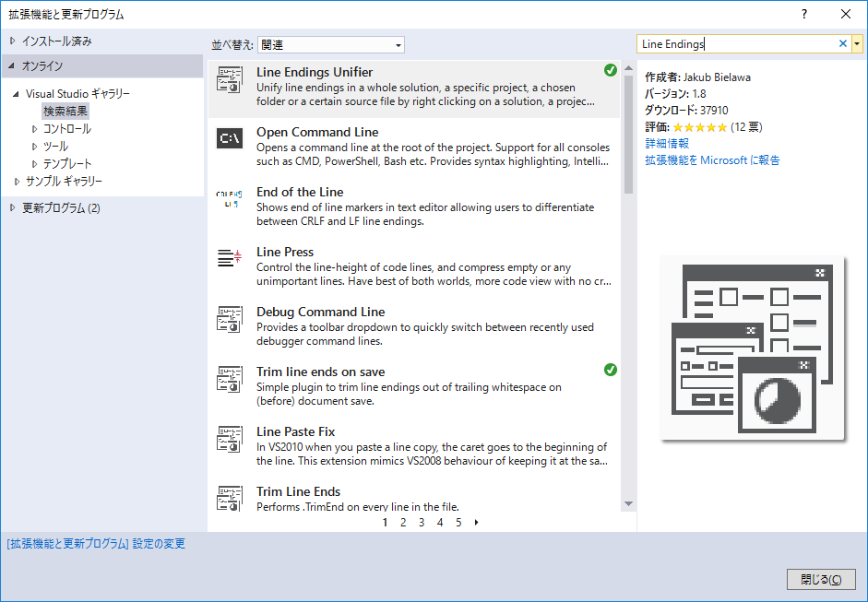
Task: Go to results page 3
Action: click(x=422, y=523)
